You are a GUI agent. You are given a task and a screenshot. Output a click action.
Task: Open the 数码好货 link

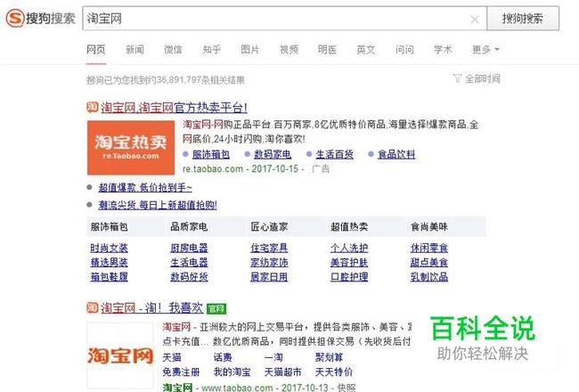(189, 277)
